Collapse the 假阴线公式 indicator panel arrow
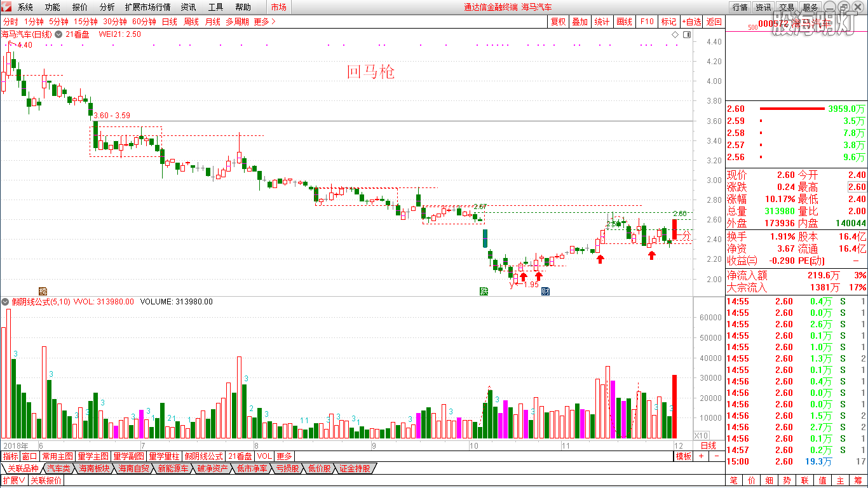 pos(6,302)
